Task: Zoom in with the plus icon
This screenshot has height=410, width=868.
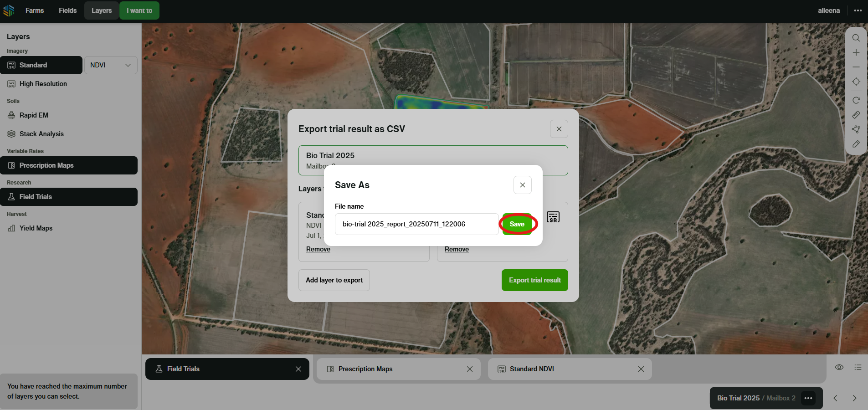Action: (x=856, y=53)
